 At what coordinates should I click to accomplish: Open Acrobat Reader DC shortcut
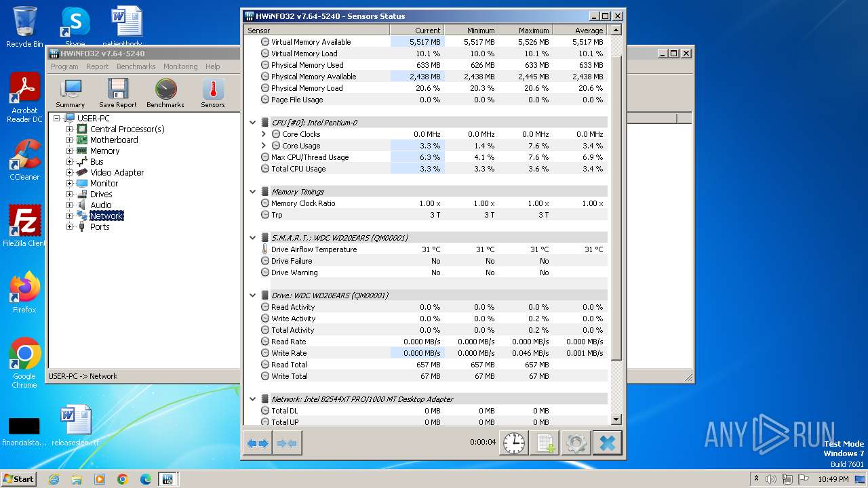click(x=24, y=98)
